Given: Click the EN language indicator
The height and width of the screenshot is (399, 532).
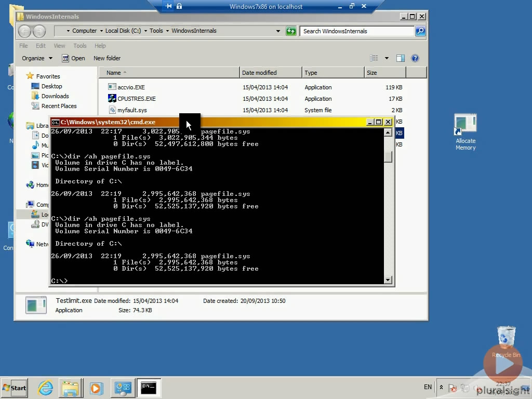Looking at the screenshot, I should [x=428, y=387].
